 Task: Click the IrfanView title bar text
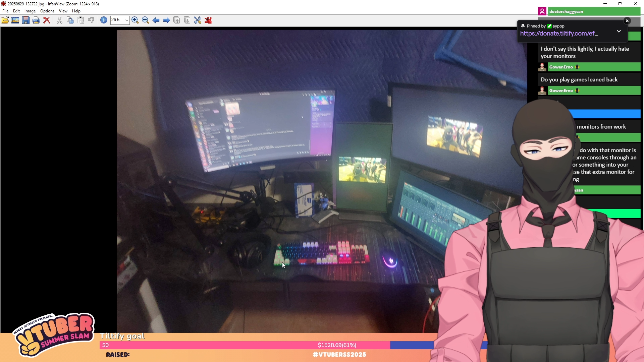tap(53, 4)
